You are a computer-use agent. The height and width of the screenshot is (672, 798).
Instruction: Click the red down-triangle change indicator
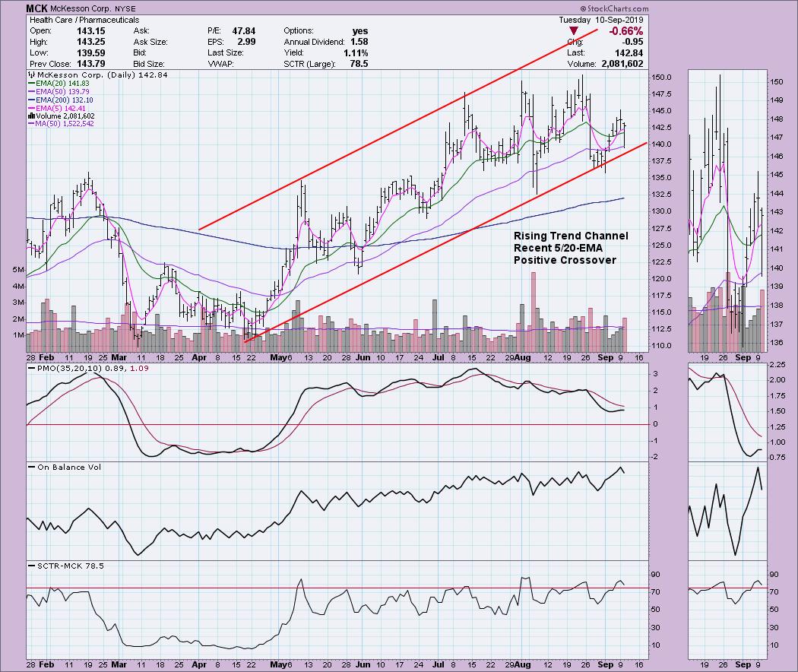tap(574, 31)
